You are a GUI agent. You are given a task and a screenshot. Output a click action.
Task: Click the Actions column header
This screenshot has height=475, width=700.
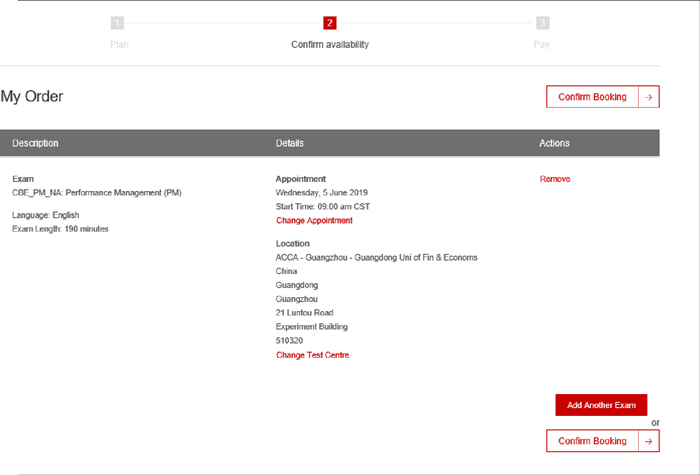(554, 143)
